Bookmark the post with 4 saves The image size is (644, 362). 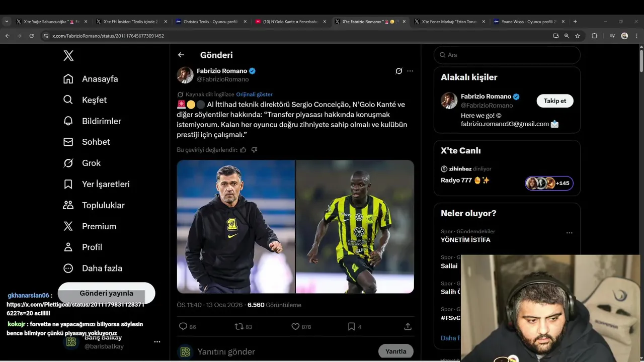352,326
